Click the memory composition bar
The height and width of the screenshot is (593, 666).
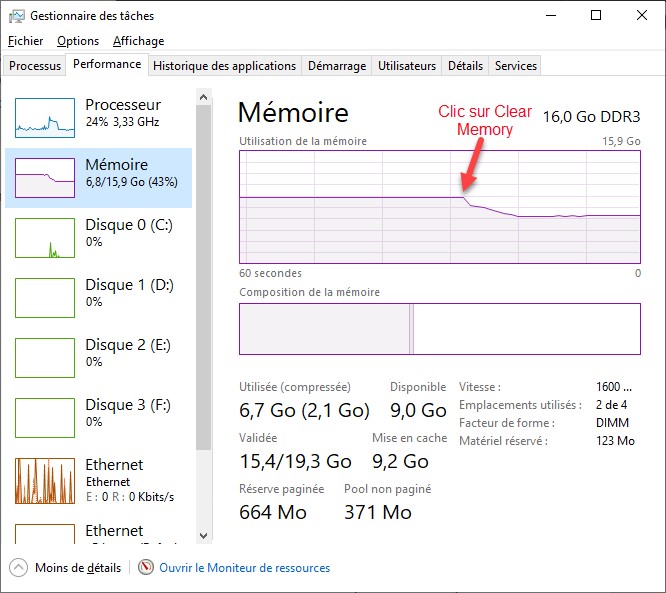pos(439,329)
